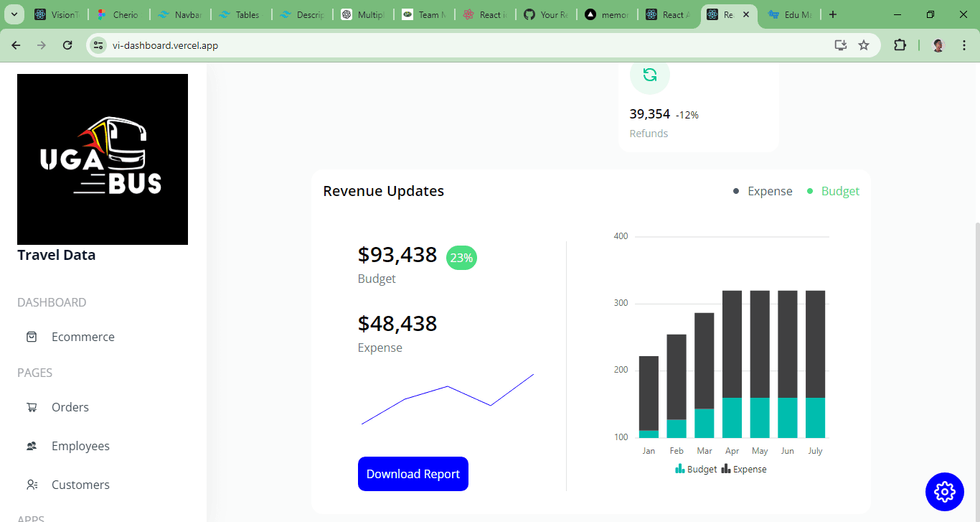The image size is (980, 522).
Task: Click the UGA BUS logo image
Action: pos(103,159)
